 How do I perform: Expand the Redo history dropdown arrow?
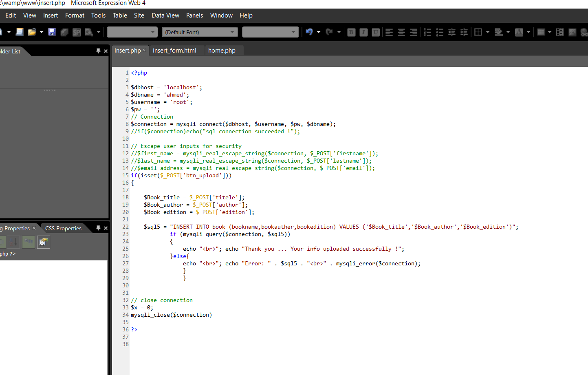pos(339,32)
